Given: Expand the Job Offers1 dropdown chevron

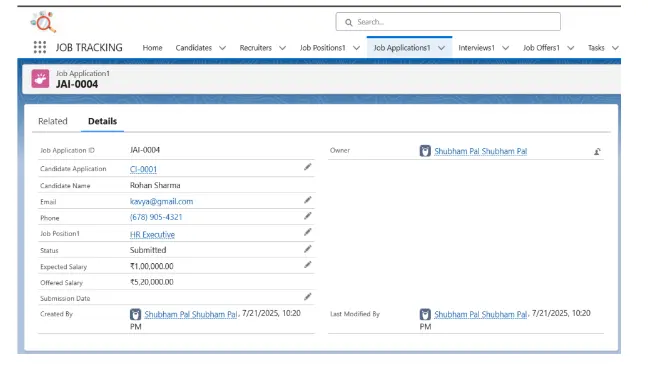Looking at the screenshot, I should click(571, 48).
